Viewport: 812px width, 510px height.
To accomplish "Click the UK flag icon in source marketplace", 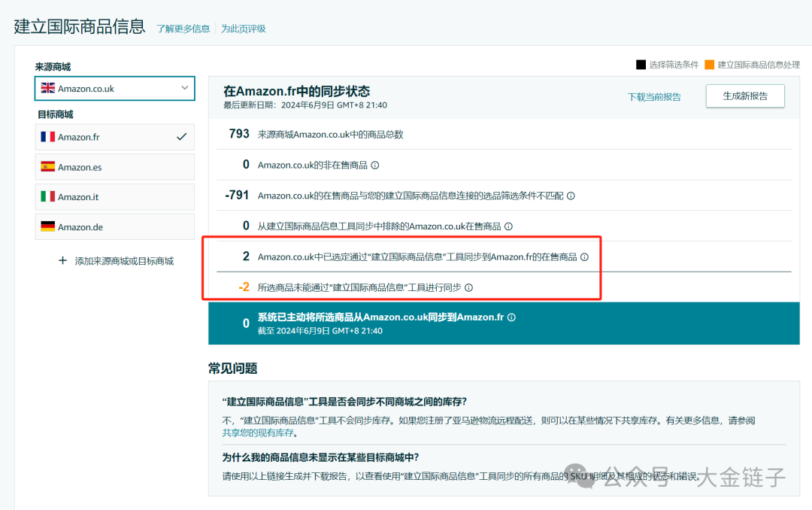I will click(x=47, y=88).
